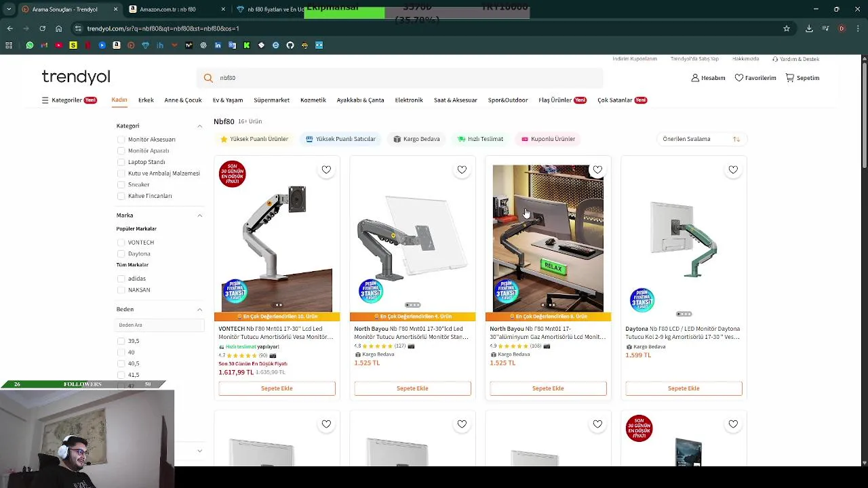868x488 pixels.
Task: Filter by Yüksek Puanlı Ürünler
Action: (x=254, y=139)
